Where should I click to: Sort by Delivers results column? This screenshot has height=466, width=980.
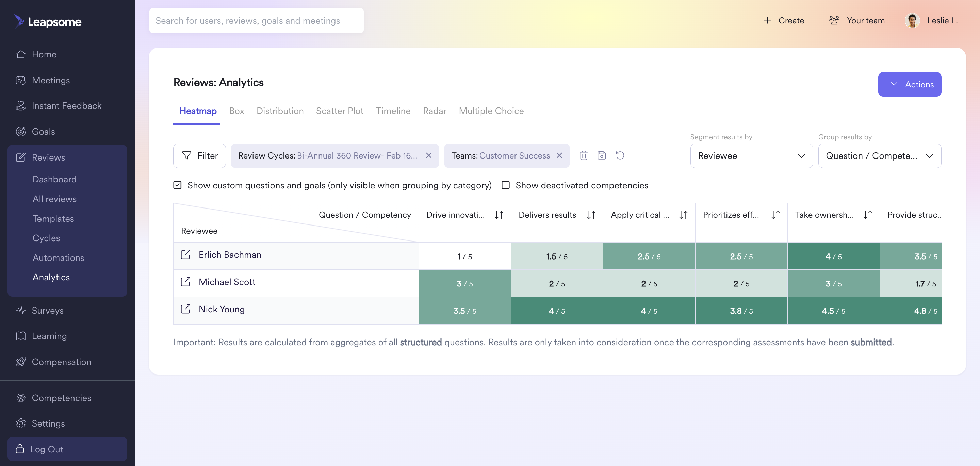(591, 215)
